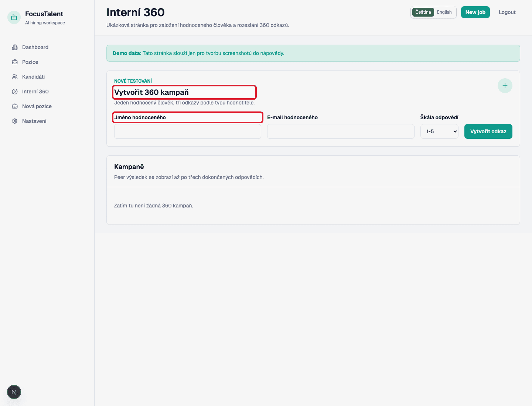532x406 pixels.
Task: Go to Pozice in the sidebar
Action: click(x=30, y=62)
